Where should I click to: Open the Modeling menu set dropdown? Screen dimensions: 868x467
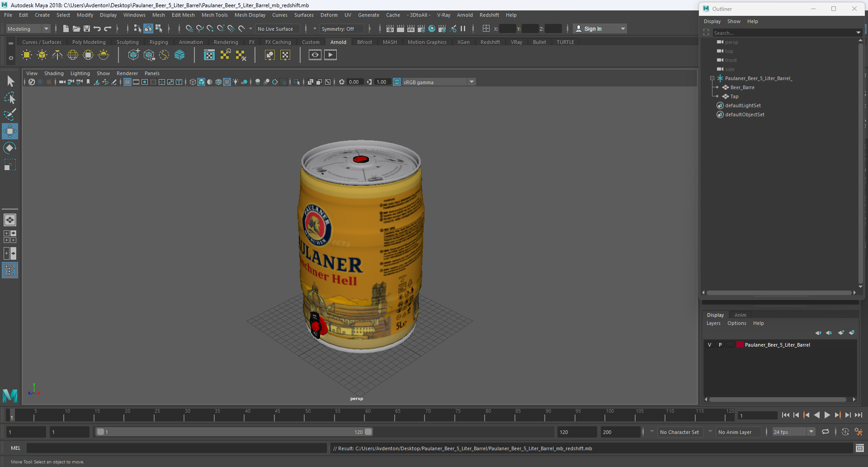pyautogui.click(x=28, y=29)
